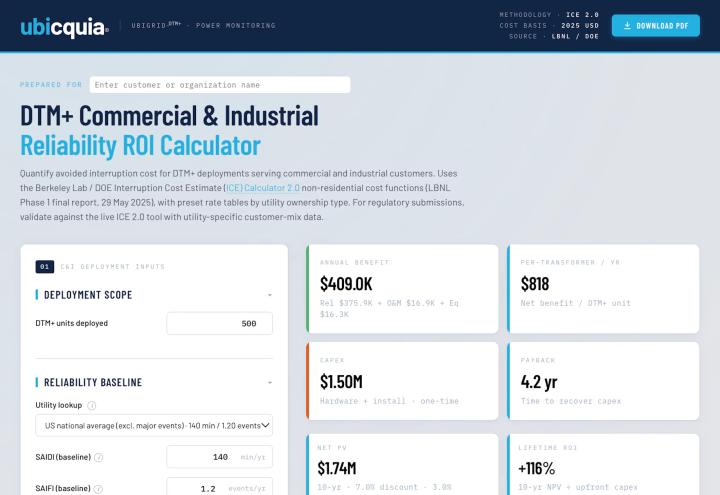Select the Net PV $1.74M value
The image size is (720, 495).
pos(337,468)
